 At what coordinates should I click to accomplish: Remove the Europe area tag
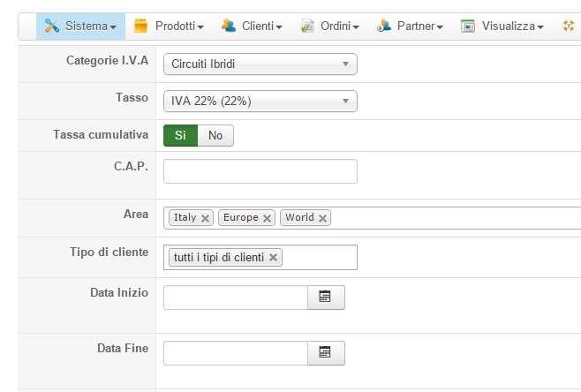(267, 218)
